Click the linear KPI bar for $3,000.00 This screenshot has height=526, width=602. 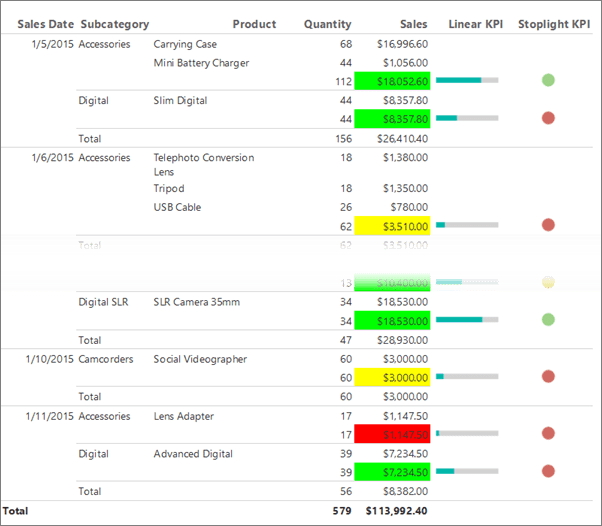[x=467, y=376]
